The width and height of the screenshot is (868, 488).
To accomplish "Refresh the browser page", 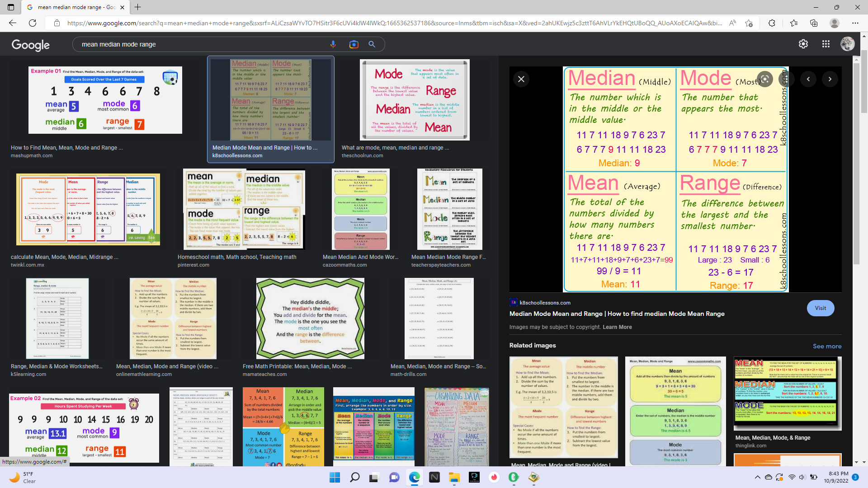I will click(33, 23).
